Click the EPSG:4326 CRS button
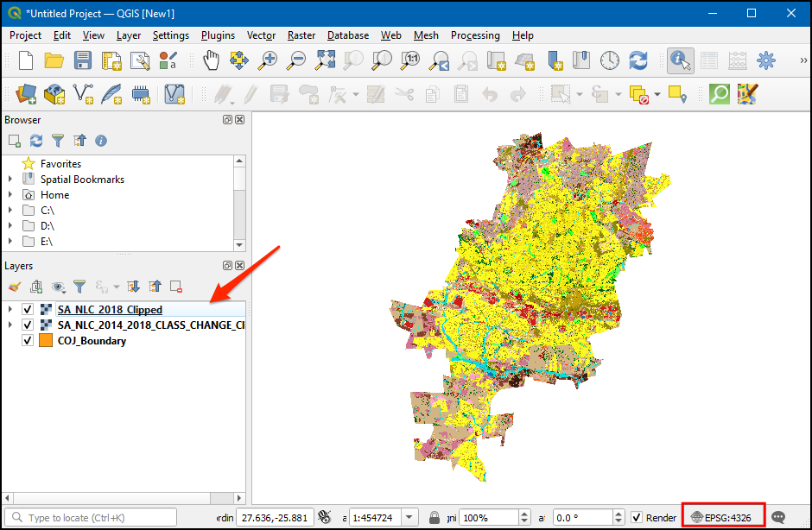 723,517
